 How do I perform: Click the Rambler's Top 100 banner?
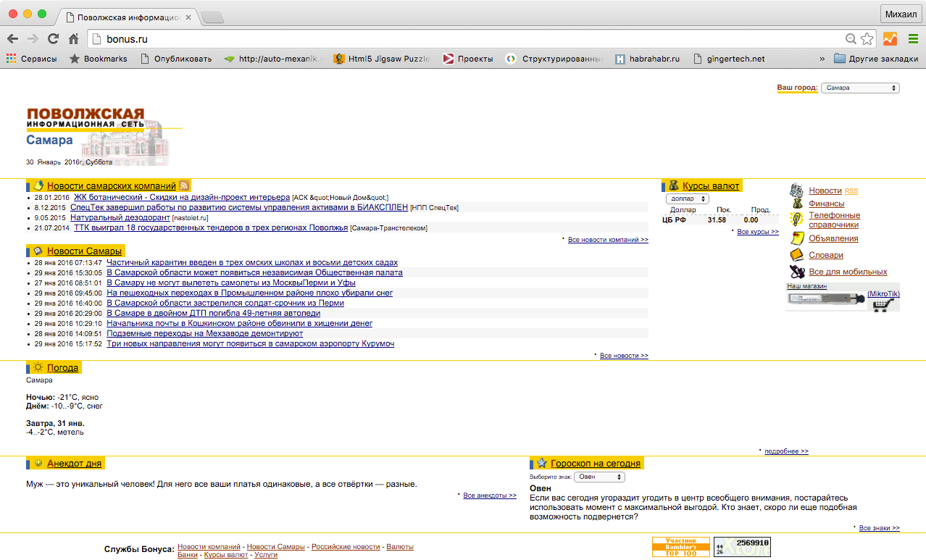coord(680,547)
